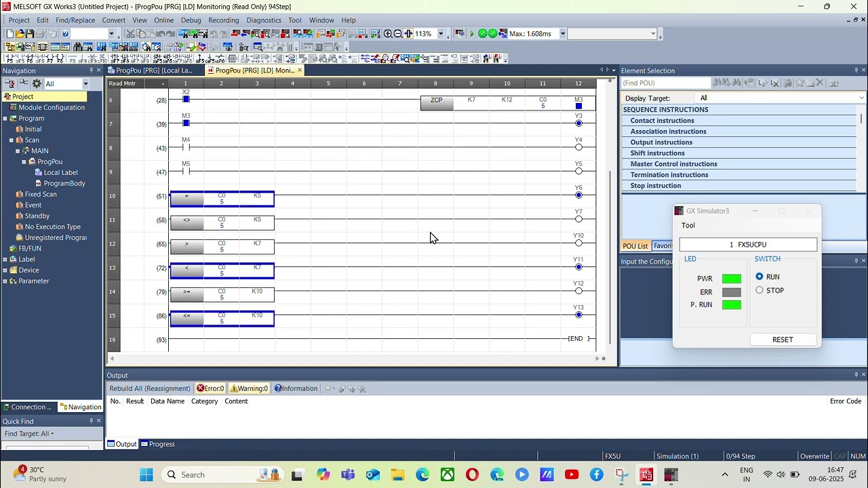Click the green simulation start arrow icon
The image size is (868, 488).
472,34
